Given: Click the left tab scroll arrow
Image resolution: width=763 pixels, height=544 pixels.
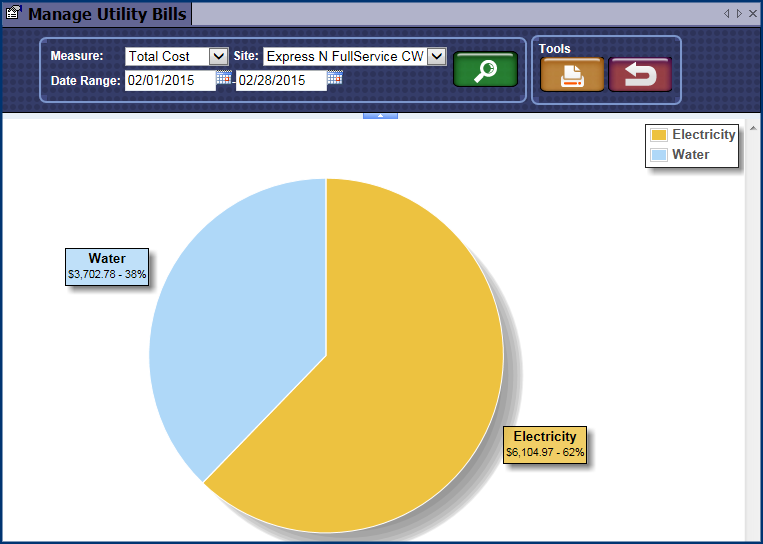Looking at the screenshot, I should click(x=727, y=14).
